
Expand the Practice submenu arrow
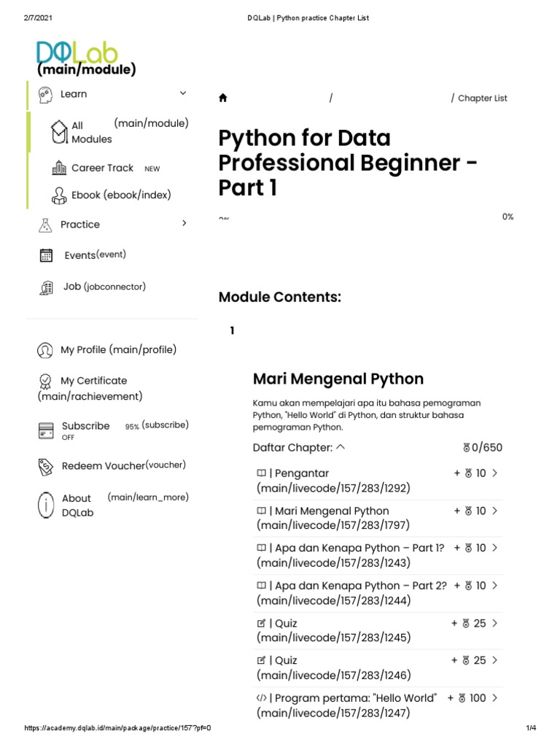pyautogui.click(x=184, y=223)
